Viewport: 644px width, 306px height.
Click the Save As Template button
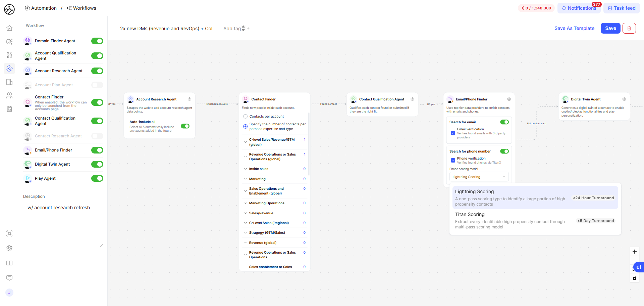point(574,28)
